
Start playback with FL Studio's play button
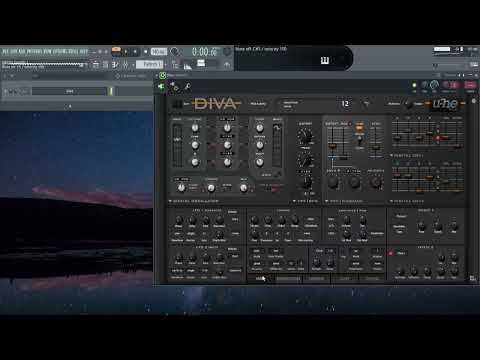(126, 52)
